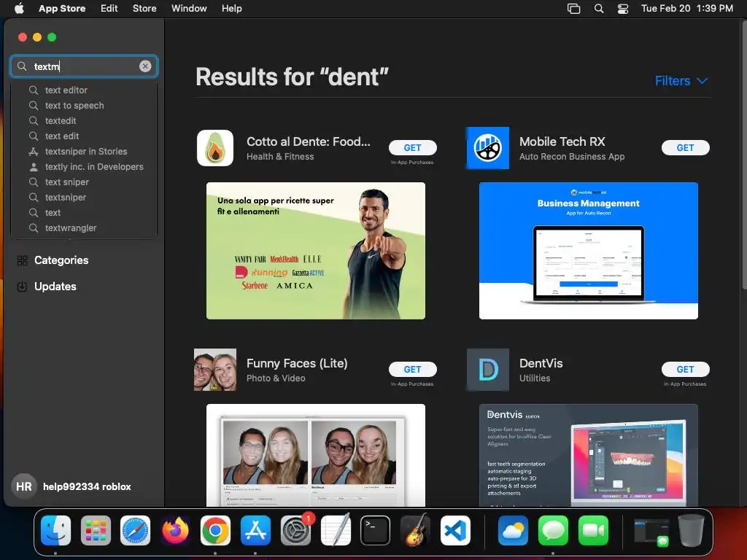The image size is (747, 560).
Task: Open the Mobile Tech RX Business Management screenshot
Action: (x=589, y=251)
